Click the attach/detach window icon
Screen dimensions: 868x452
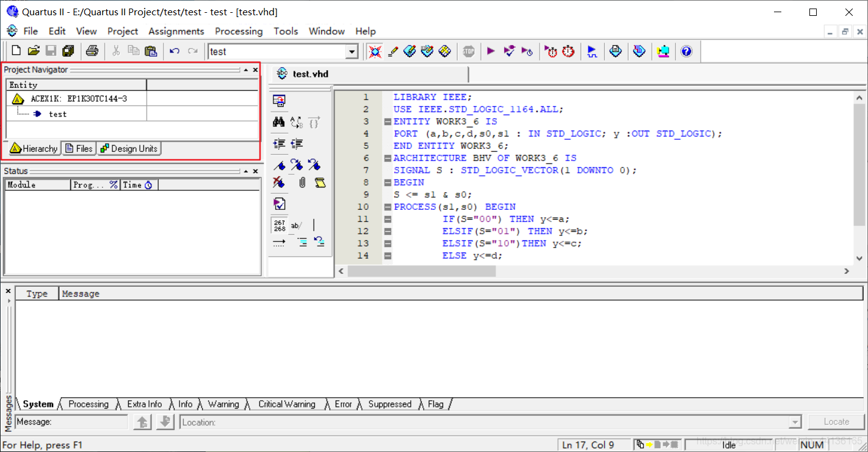[x=279, y=101]
